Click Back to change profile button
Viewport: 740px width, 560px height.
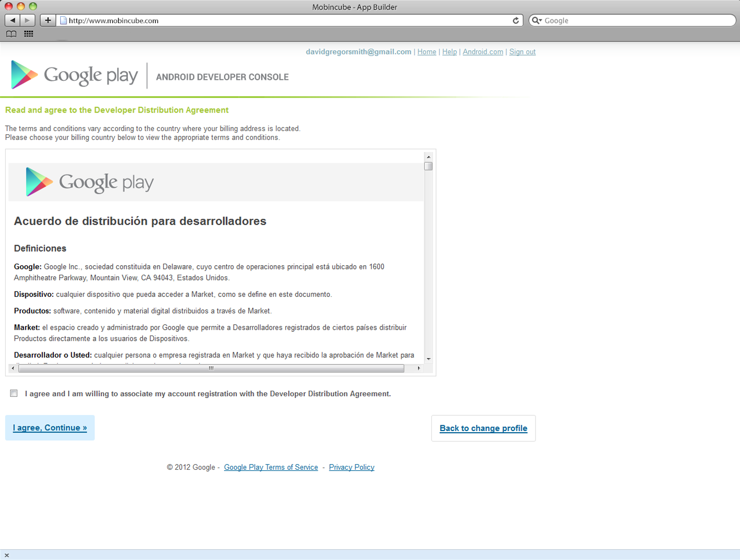point(483,428)
